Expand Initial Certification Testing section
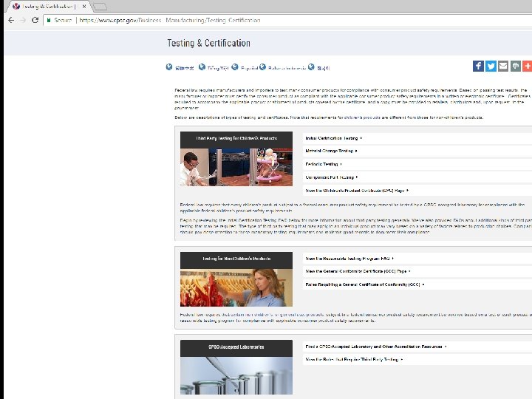 (x=417, y=138)
